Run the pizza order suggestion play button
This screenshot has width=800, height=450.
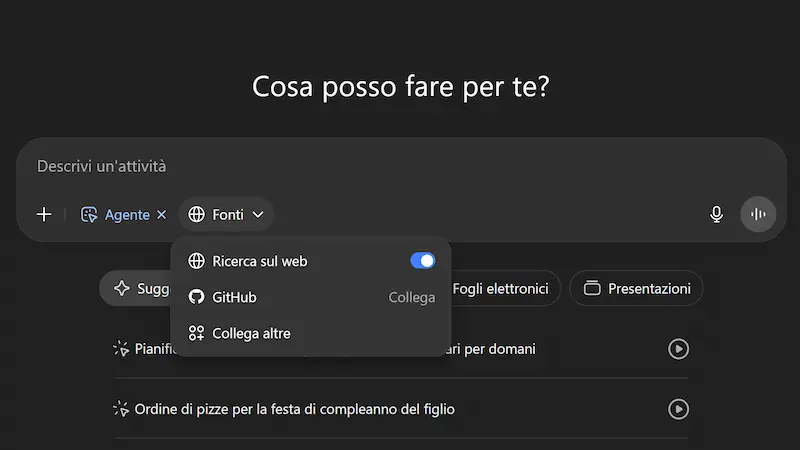pos(678,409)
